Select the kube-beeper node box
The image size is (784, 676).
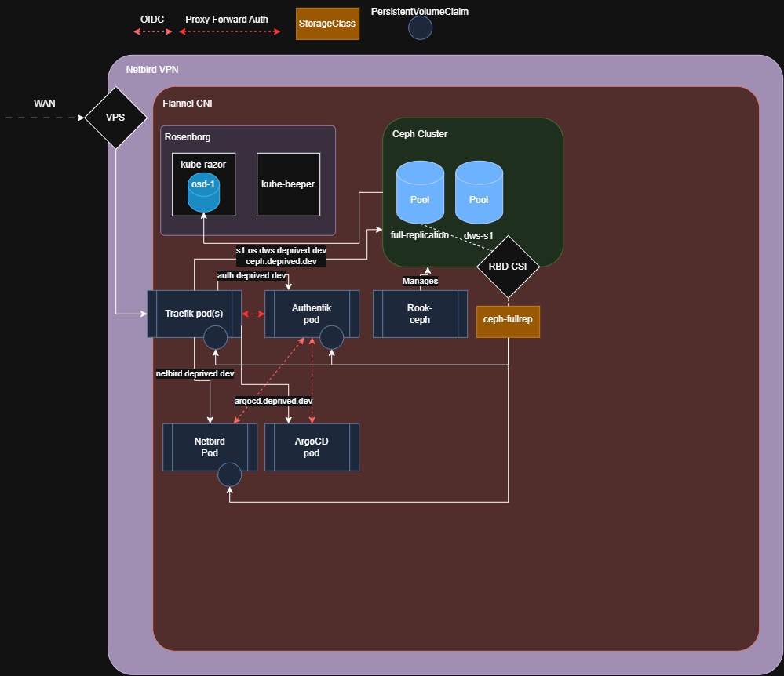click(289, 184)
